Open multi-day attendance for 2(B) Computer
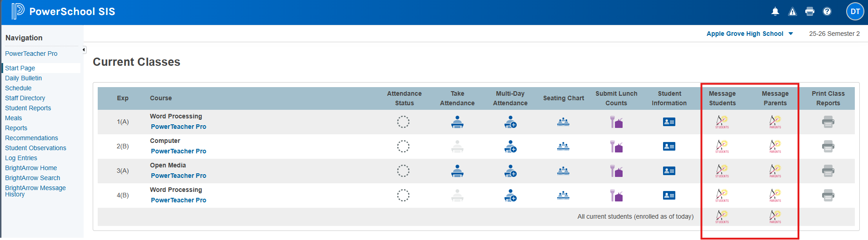 [510, 147]
